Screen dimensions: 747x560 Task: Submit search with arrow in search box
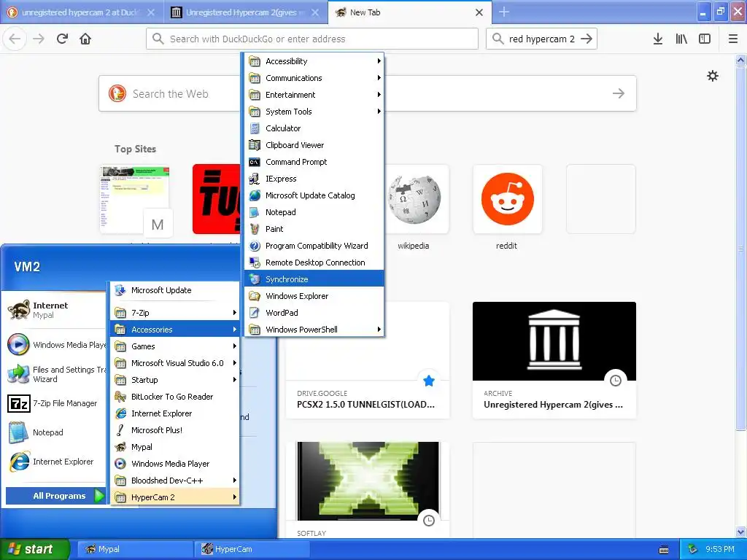coord(587,39)
